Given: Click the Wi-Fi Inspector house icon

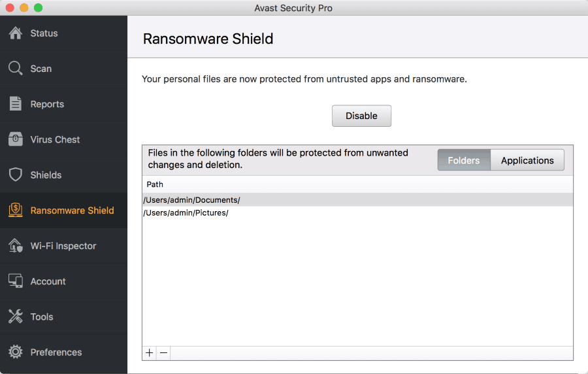Looking at the screenshot, I should 16,246.
